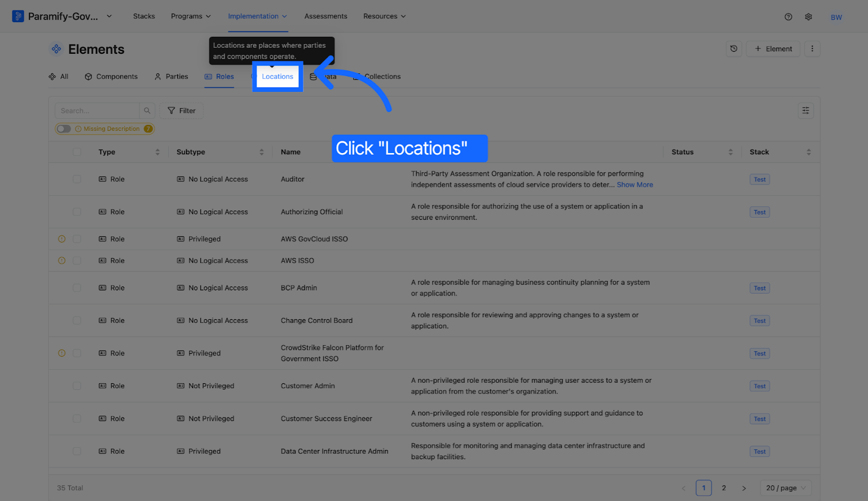Click Test stack tag for BCP Admin
This screenshot has width=868, height=501.
(759, 288)
